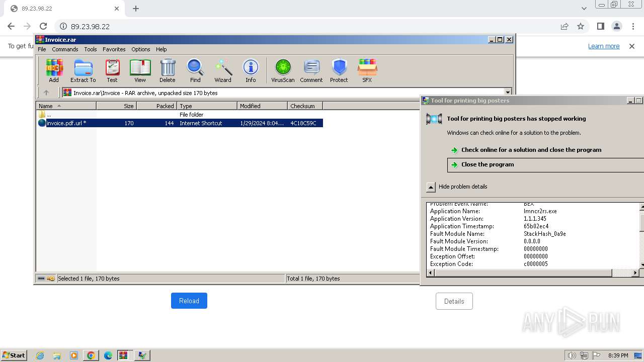Open a new browser tab
Image resolution: width=644 pixels, height=362 pixels.
tap(136, 9)
